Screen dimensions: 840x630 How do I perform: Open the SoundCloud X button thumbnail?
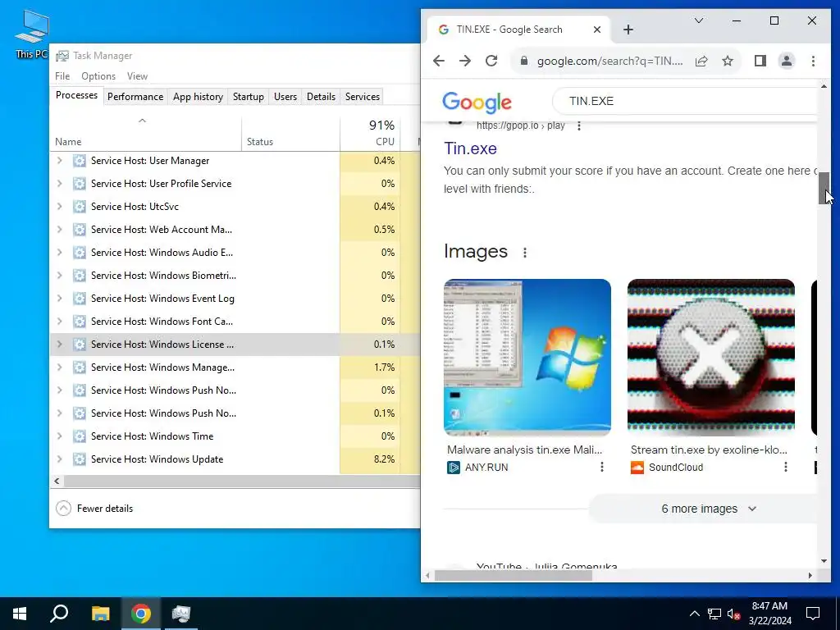tap(711, 358)
